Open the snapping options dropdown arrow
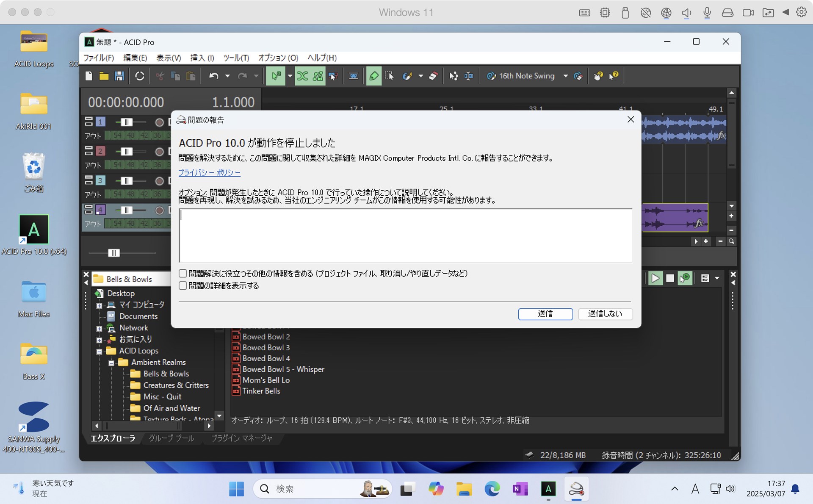The width and height of the screenshot is (813, 504). [x=290, y=76]
